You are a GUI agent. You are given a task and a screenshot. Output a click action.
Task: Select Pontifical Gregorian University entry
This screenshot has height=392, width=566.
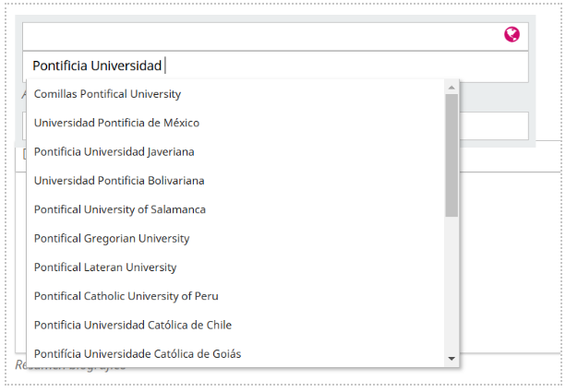112,238
